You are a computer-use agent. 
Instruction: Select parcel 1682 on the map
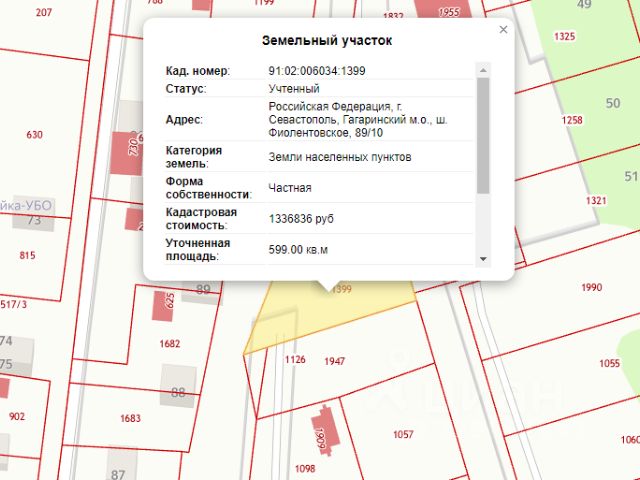tap(170, 344)
